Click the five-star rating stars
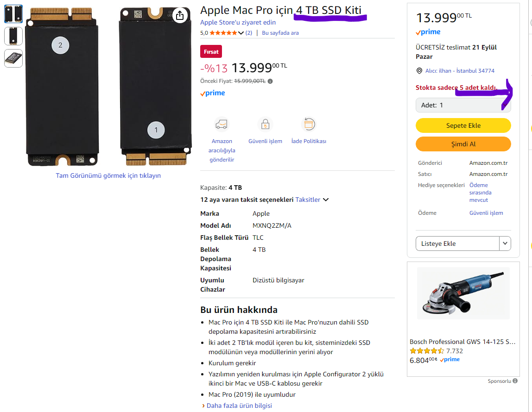Image resolution: width=532 pixels, height=412 pixels. (223, 33)
